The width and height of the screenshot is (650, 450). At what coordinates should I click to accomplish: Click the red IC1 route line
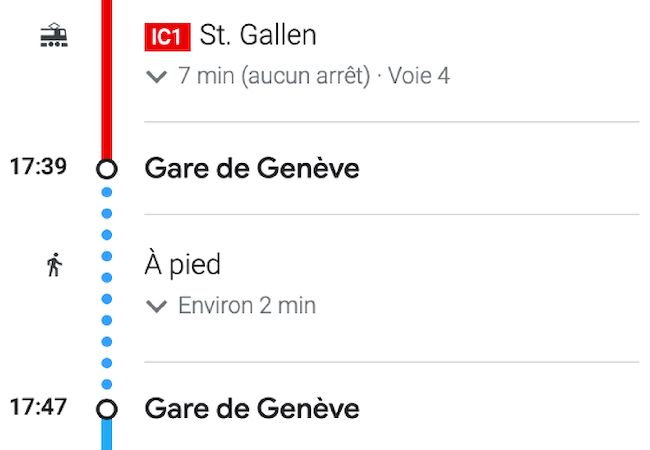(x=107, y=80)
